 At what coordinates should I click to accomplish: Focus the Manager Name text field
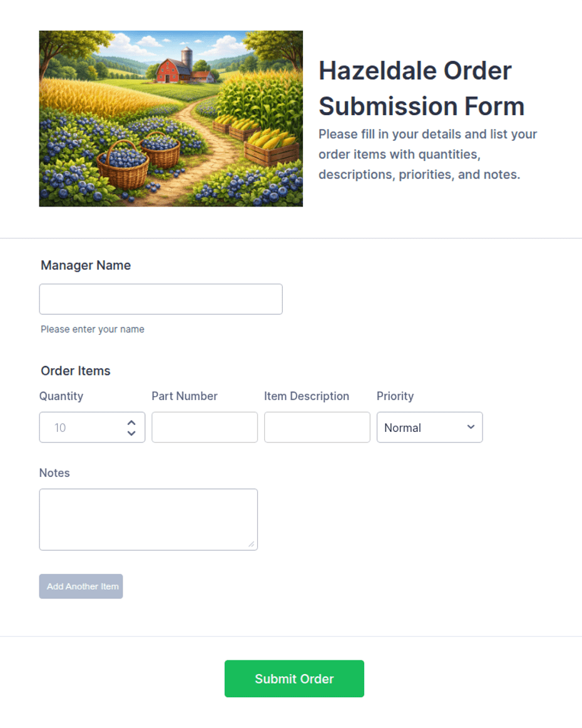point(161,299)
